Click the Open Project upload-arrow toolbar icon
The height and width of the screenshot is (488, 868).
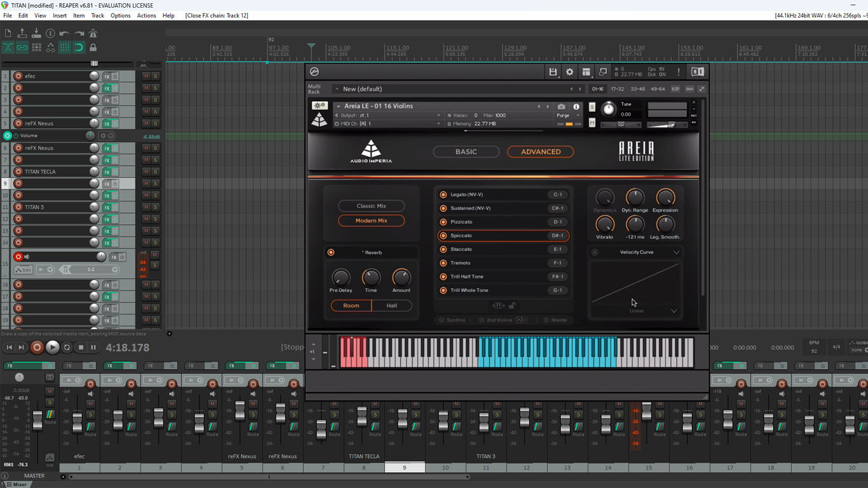point(22,33)
